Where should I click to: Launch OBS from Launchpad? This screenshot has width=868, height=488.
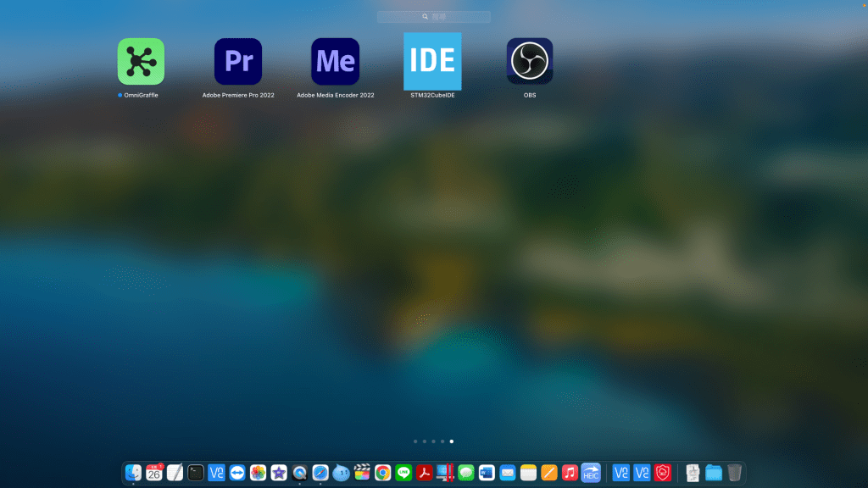coord(530,62)
